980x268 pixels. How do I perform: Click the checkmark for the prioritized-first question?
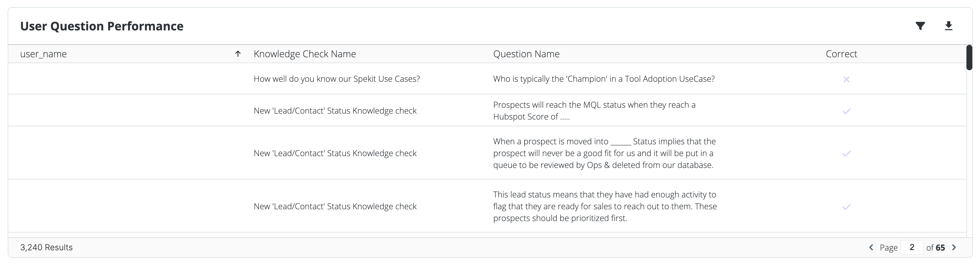(x=846, y=207)
